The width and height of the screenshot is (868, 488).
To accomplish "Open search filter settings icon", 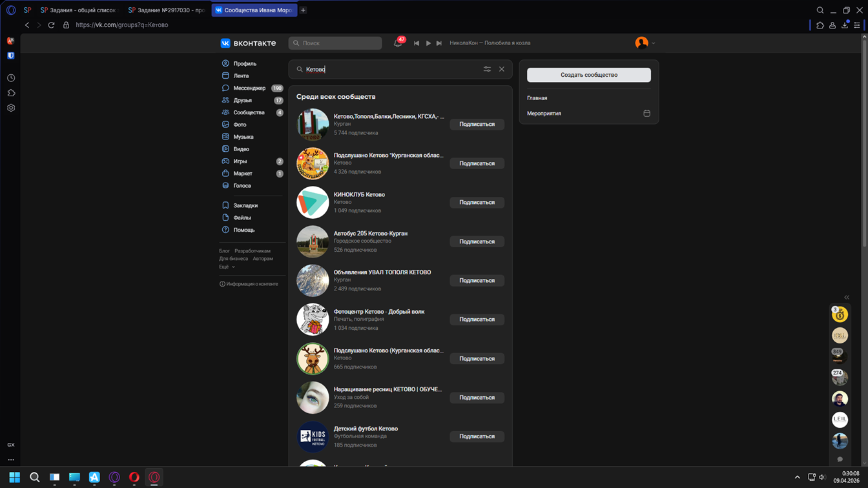I will coord(487,69).
